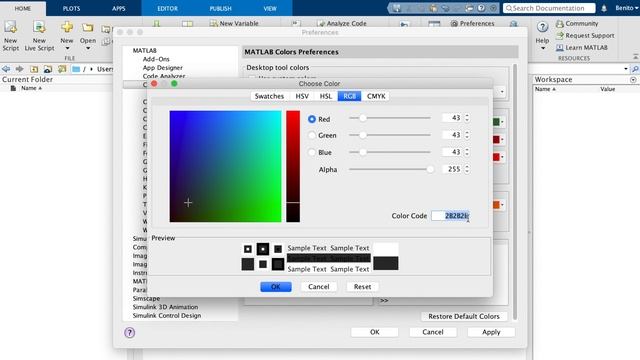Select the MATLAB tree node in Preferences

coord(144,51)
